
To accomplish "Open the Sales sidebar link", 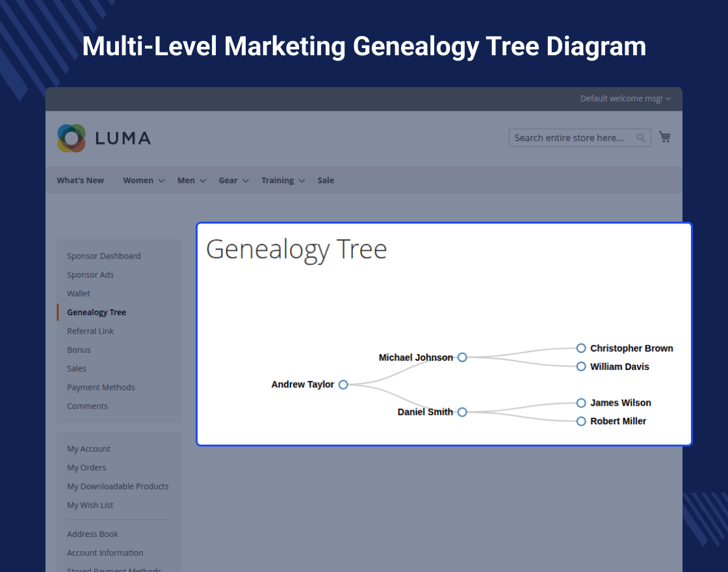I will [76, 369].
